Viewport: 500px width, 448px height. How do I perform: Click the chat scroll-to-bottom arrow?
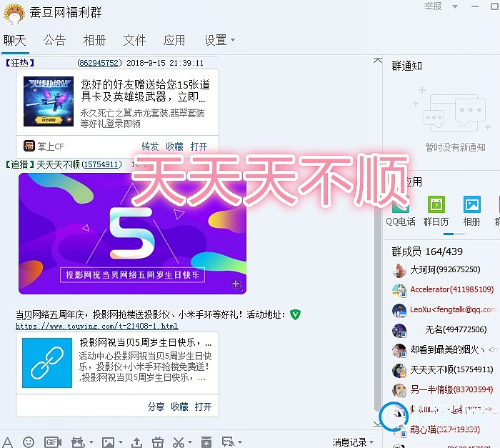(x=377, y=424)
